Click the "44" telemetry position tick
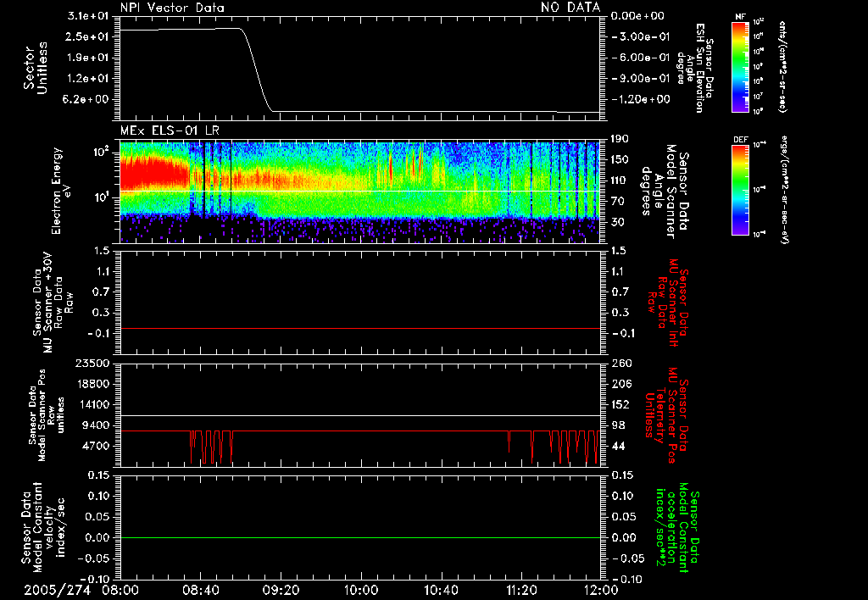The height and width of the screenshot is (600, 868). pyautogui.click(x=618, y=446)
